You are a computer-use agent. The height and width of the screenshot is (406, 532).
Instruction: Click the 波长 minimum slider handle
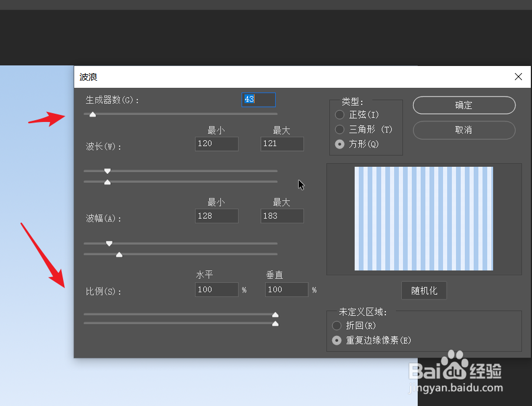pyautogui.click(x=107, y=171)
